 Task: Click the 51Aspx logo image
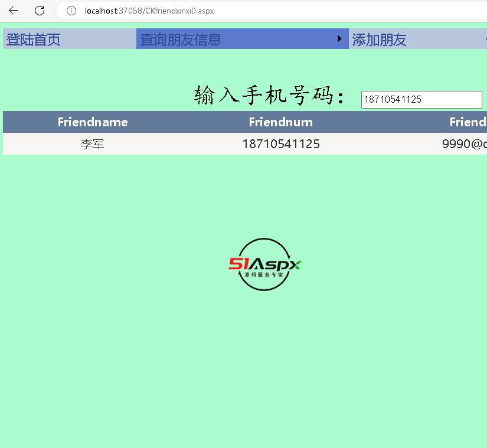click(x=264, y=264)
